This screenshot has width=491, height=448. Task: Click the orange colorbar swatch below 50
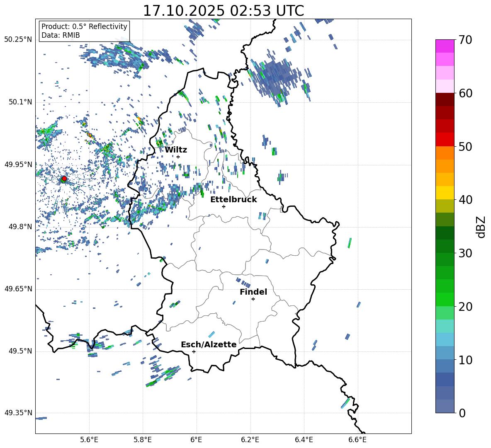pos(445,153)
